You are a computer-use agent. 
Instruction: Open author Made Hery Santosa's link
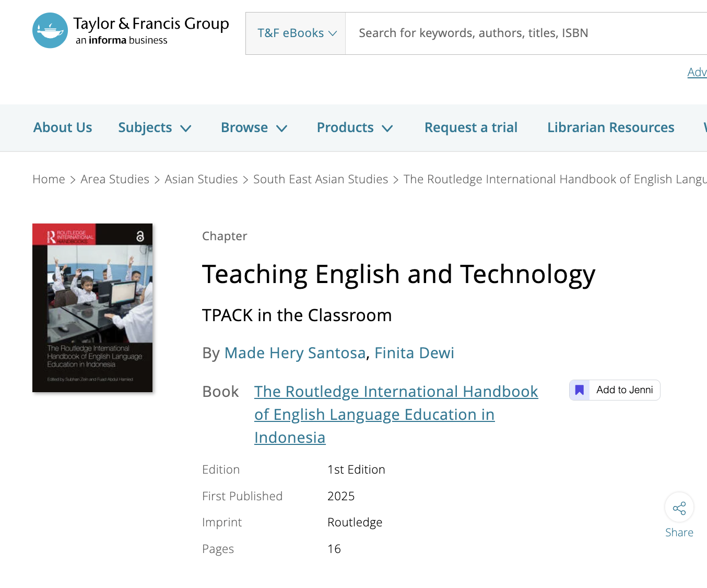[295, 353]
